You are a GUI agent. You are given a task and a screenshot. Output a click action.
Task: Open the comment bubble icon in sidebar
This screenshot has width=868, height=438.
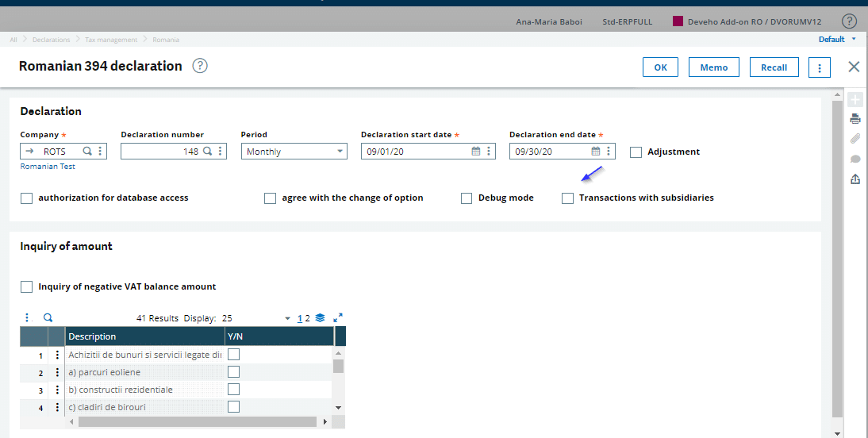[x=855, y=159]
